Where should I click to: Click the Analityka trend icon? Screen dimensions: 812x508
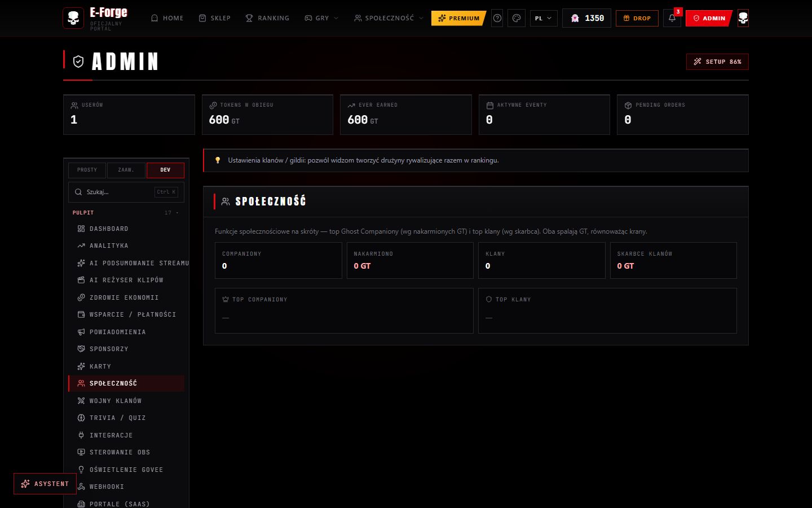click(81, 246)
